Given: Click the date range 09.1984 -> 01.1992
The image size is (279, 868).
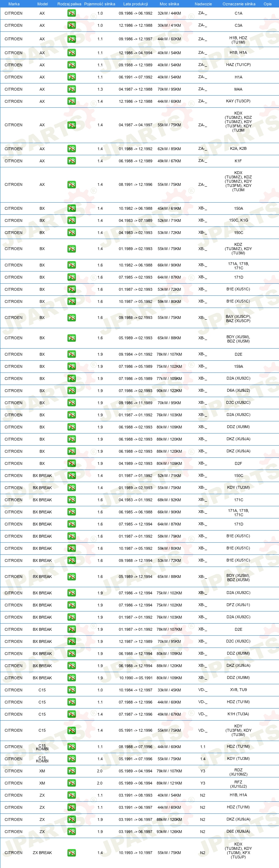Looking at the screenshot, I should tap(136, 354).
